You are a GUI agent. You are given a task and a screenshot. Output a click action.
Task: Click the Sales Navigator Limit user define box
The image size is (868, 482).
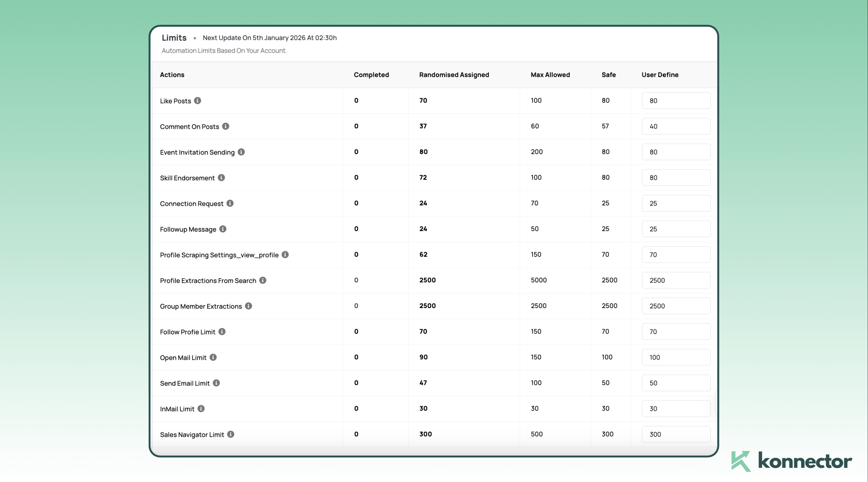676,434
